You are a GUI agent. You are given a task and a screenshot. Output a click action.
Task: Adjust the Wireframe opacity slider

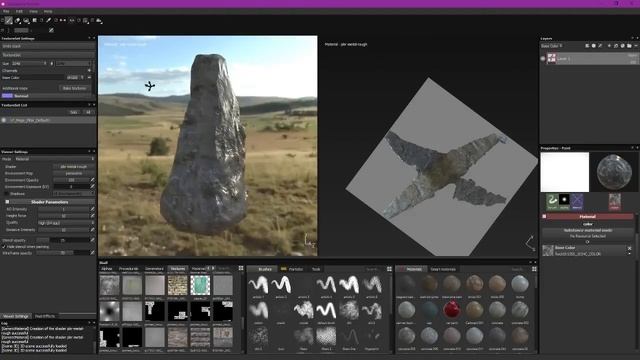point(62,253)
